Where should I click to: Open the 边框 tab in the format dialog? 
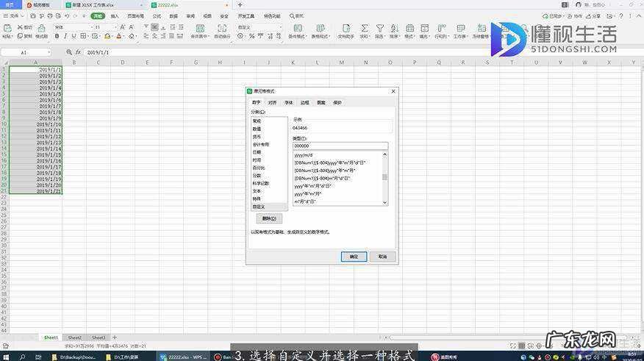[x=304, y=103]
